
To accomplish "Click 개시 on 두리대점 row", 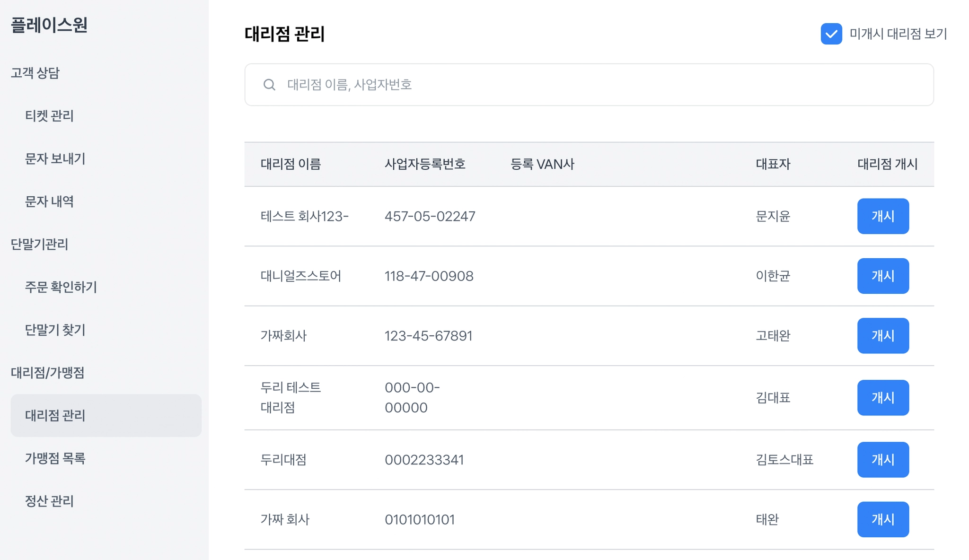I will click(x=882, y=460).
